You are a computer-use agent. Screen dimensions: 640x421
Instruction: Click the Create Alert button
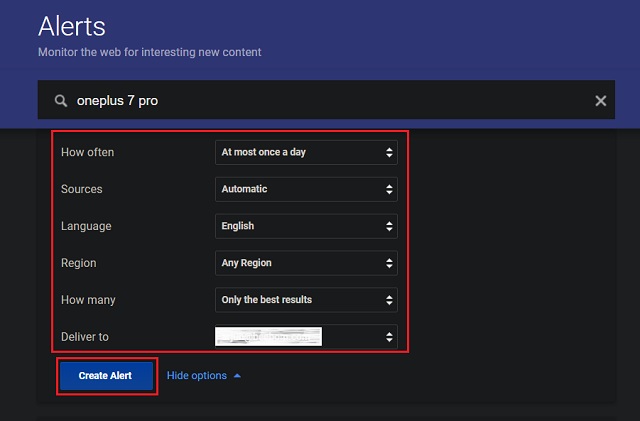click(107, 376)
